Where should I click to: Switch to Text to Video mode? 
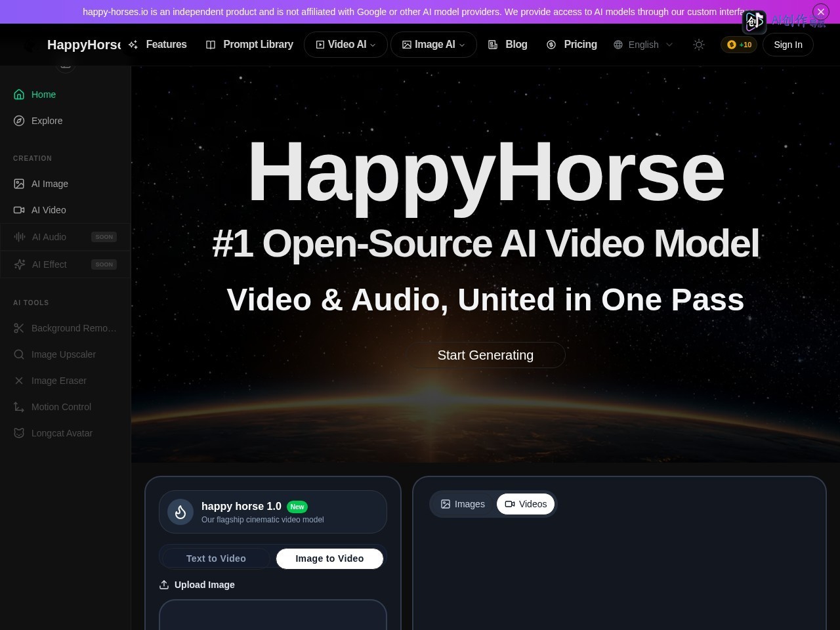pyautogui.click(x=216, y=558)
